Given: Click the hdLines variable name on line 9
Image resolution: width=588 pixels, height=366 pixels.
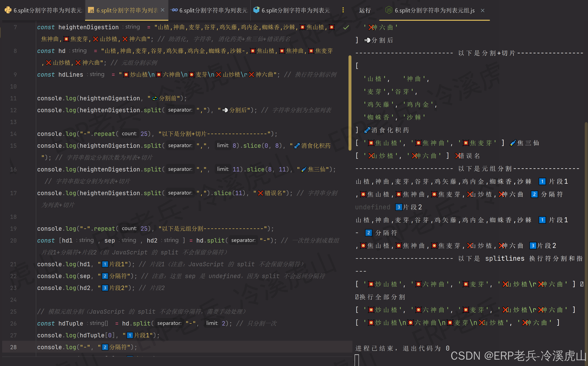Looking at the screenshot, I should coord(71,74).
